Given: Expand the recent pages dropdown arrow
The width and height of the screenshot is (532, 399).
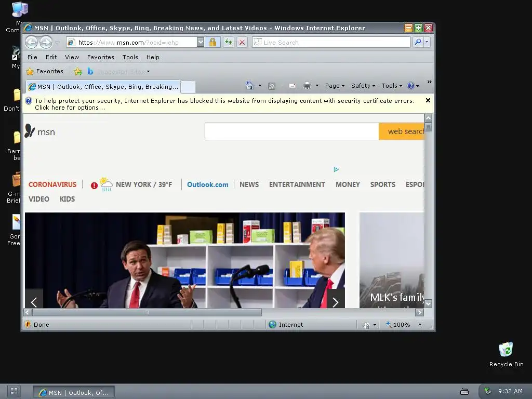Looking at the screenshot, I should [57, 43].
